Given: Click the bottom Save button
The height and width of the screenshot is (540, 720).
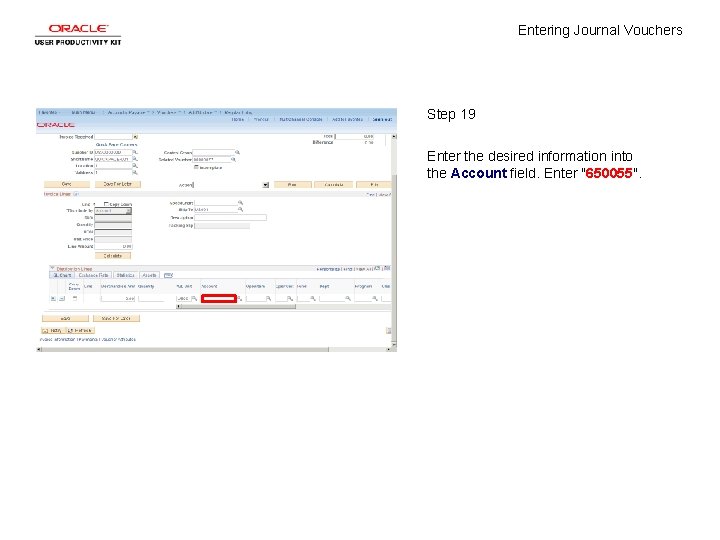Looking at the screenshot, I should point(65,318).
